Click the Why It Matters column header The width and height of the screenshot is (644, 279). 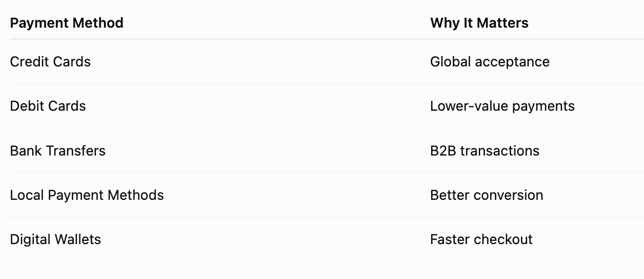click(479, 23)
